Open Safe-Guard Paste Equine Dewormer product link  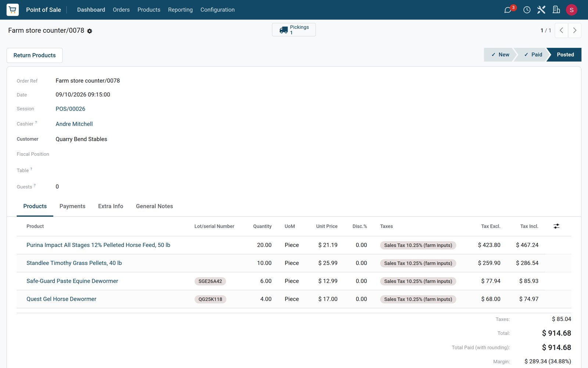pos(72,281)
